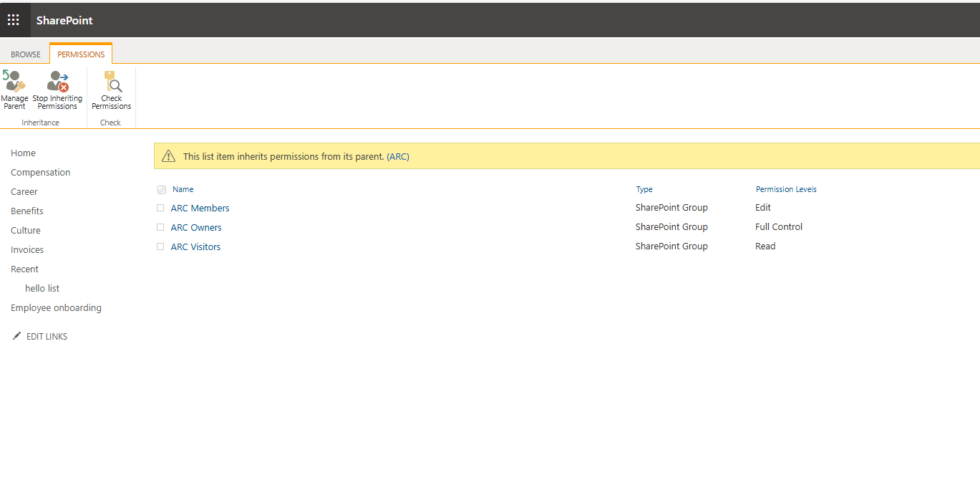Click the warning triangle icon
Screen dimensions: 980x503
pyautogui.click(x=168, y=156)
